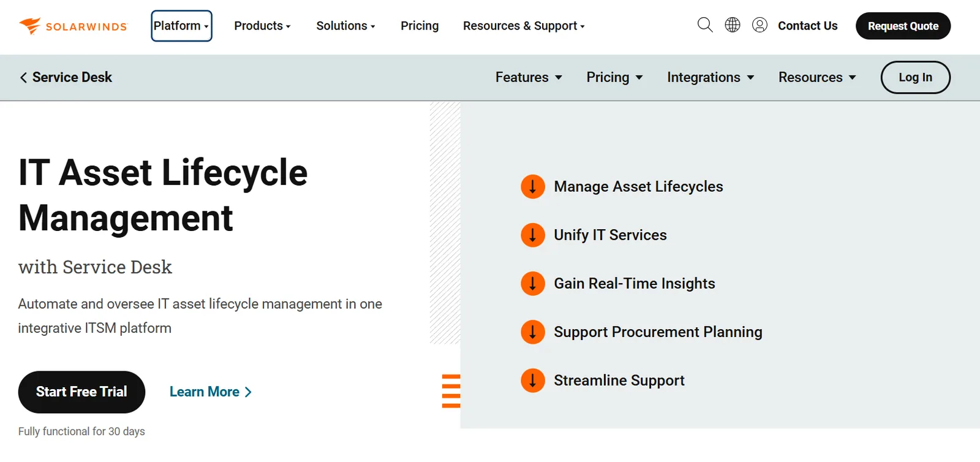Jump to Gain Real-Time Insights section

635,283
